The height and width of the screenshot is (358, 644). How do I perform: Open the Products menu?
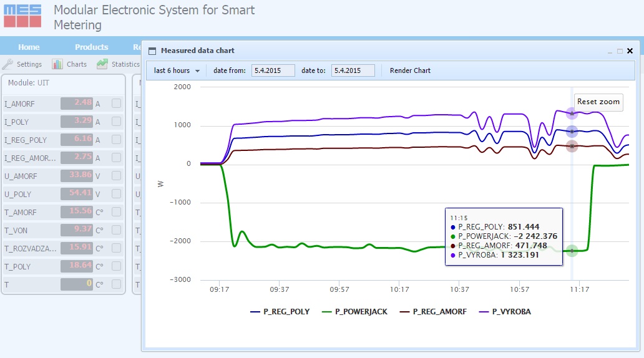click(x=92, y=47)
